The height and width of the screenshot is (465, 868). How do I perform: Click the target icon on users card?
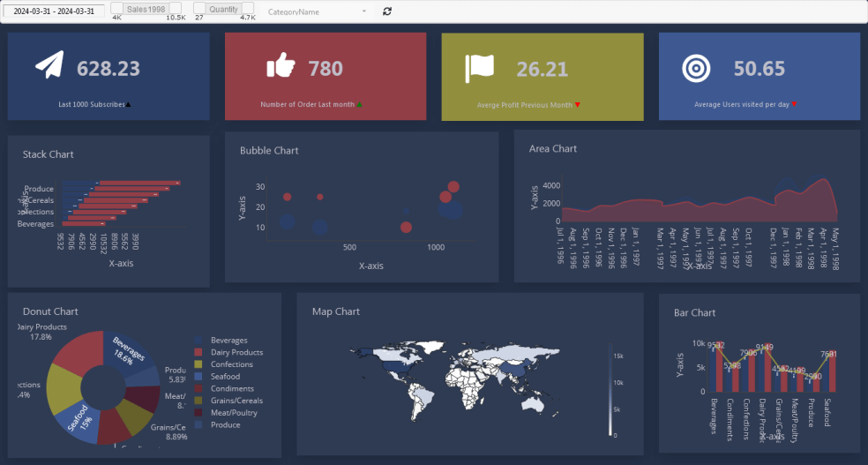coord(696,69)
